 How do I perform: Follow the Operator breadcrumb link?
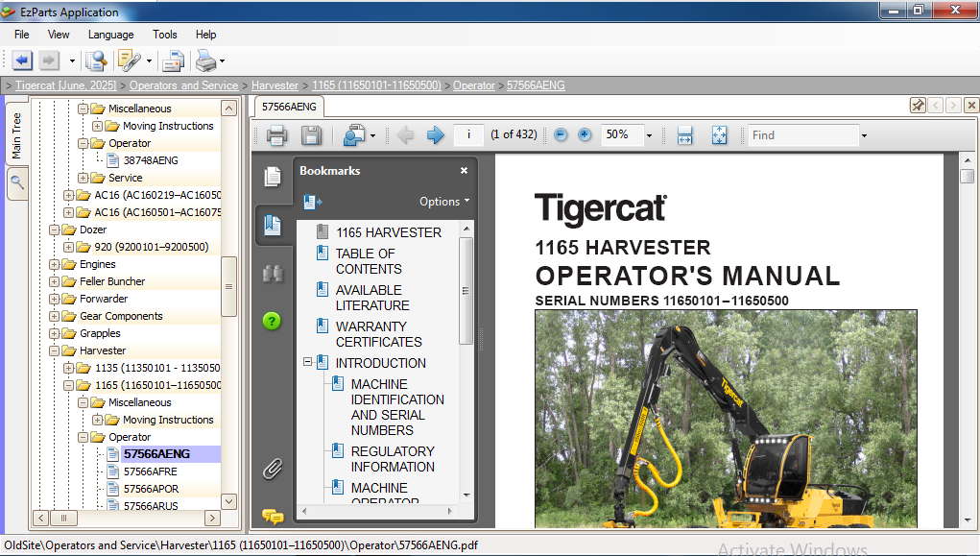[474, 85]
